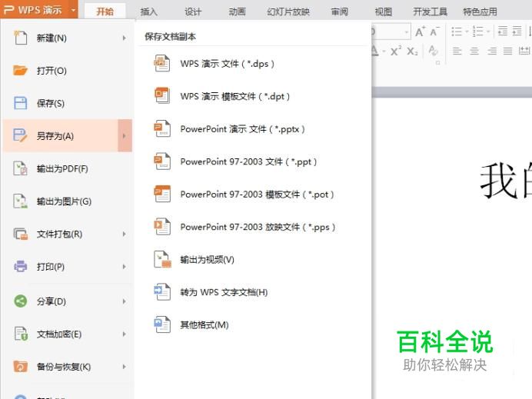Align text right in ribbon
The image size is (532, 399).
[x=491, y=52]
